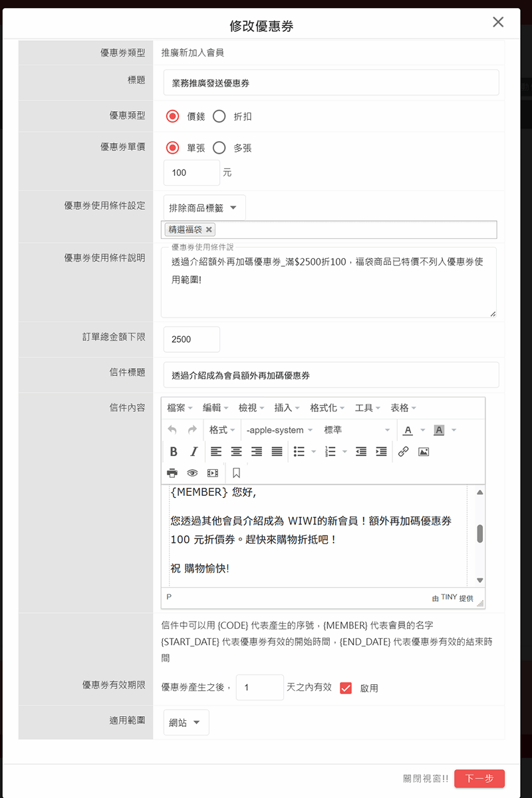Click editor resize handle corner

(481, 603)
